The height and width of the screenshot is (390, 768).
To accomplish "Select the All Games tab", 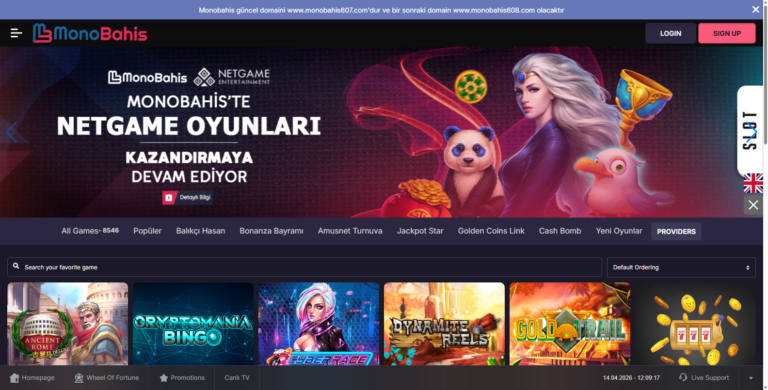I will tap(90, 231).
